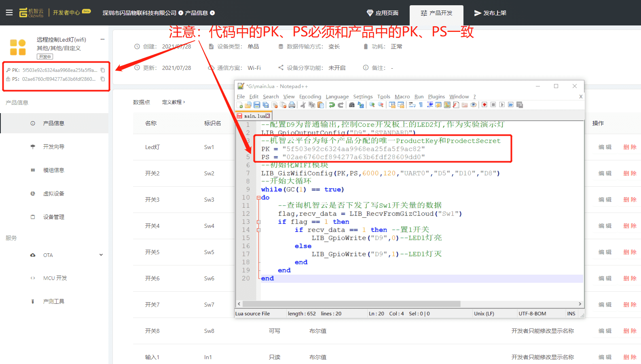Image resolution: width=641 pixels, height=364 pixels.
Task: Click Redo icon in Notepad++ toolbar
Action: [x=341, y=105]
